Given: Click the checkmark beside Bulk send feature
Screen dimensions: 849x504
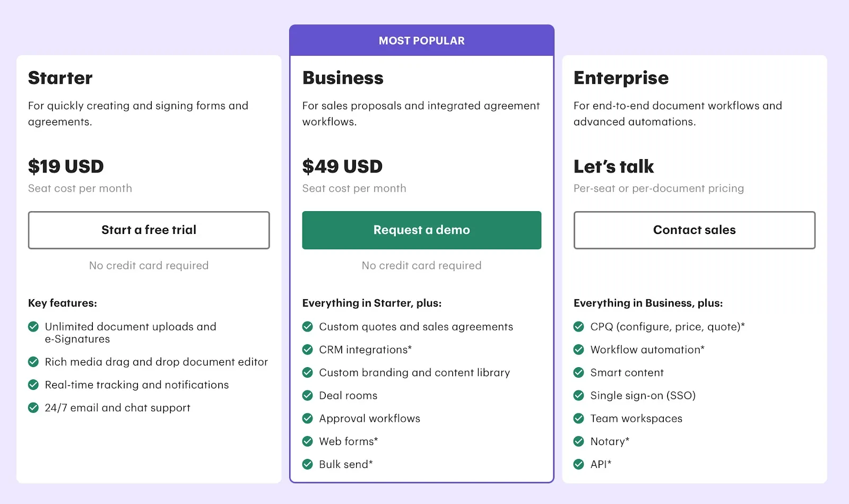Looking at the screenshot, I should pos(307,464).
